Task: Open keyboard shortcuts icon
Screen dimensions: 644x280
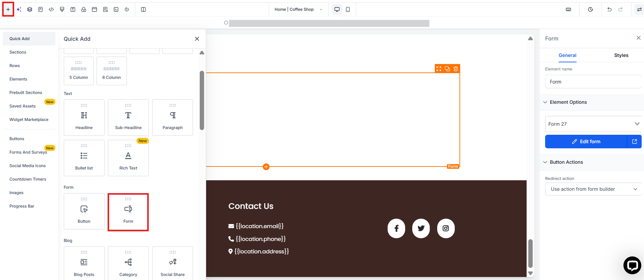Action: pyautogui.click(x=568, y=9)
